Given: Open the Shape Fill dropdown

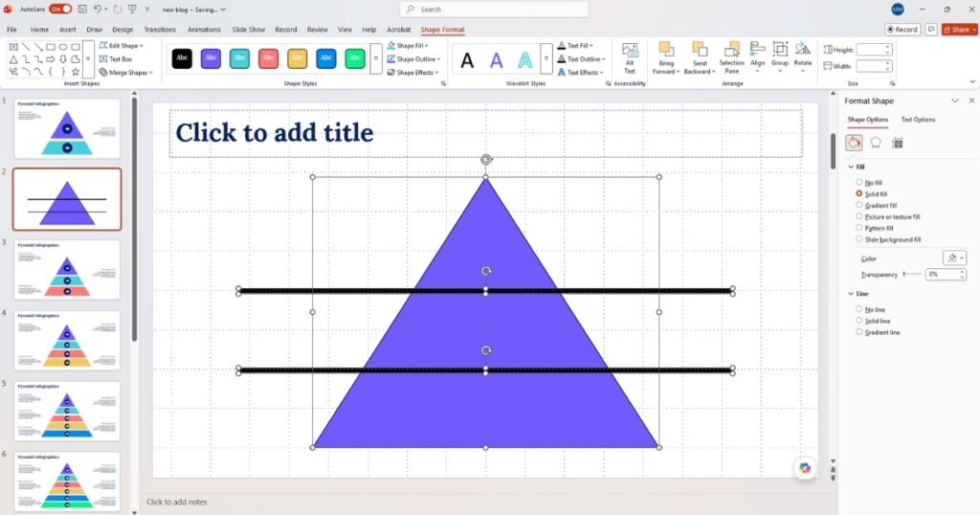Looking at the screenshot, I should (x=408, y=46).
